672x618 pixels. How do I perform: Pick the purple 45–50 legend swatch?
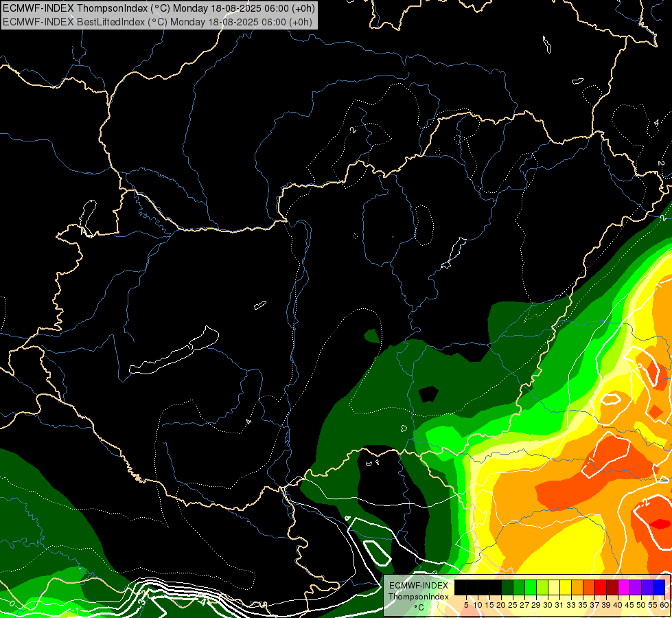click(x=636, y=587)
